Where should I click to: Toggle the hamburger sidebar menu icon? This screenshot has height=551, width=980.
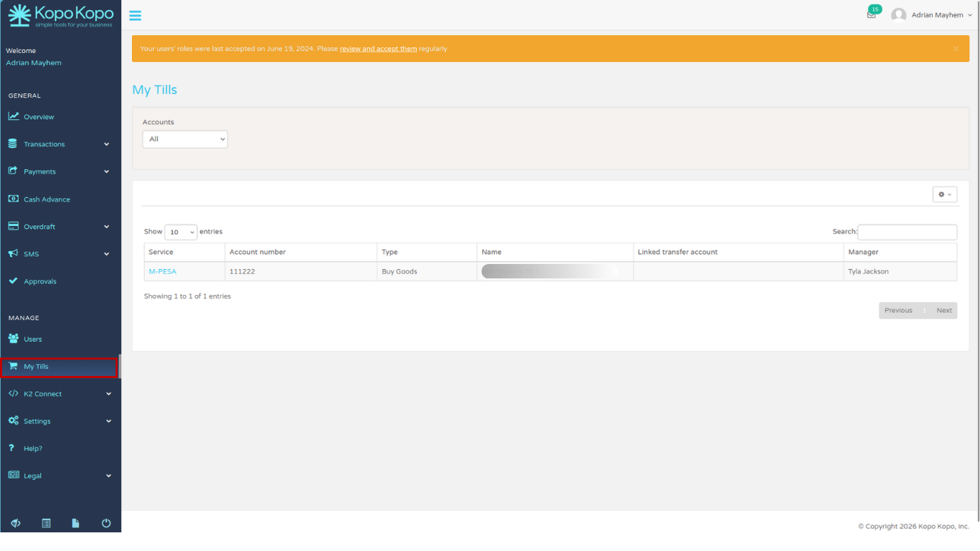(x=135, y=15)
